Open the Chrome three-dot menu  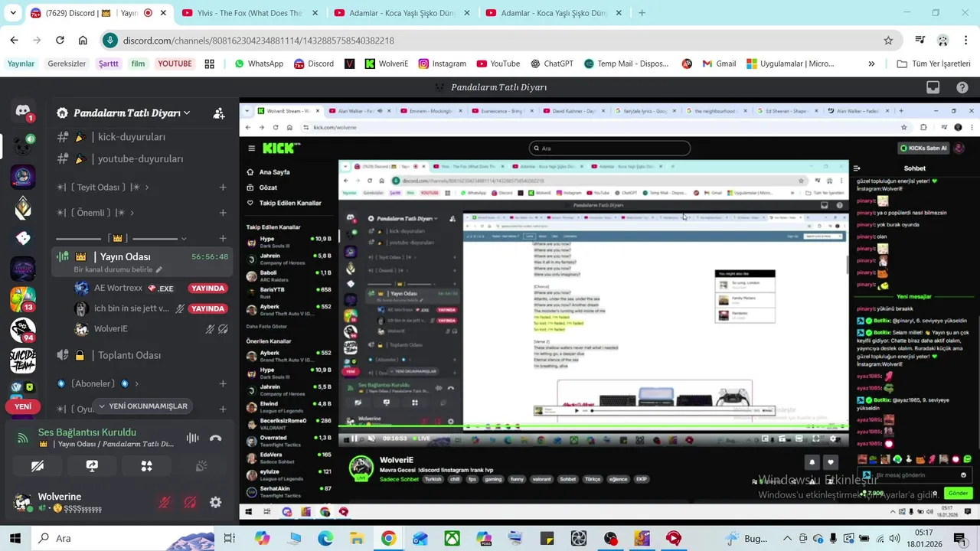tap(965, 41)
